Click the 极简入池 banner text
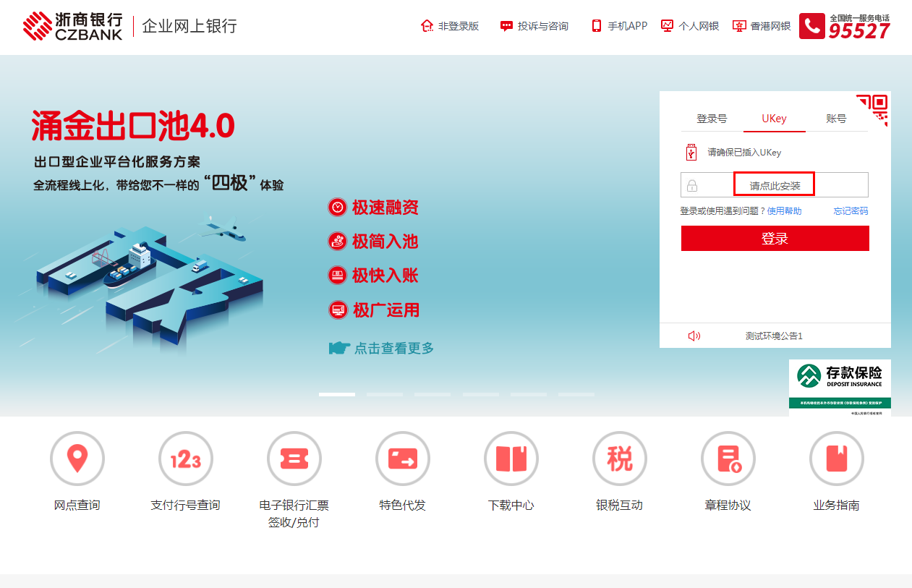The height and width of the screenshot is (588, 912). point(385,242)
